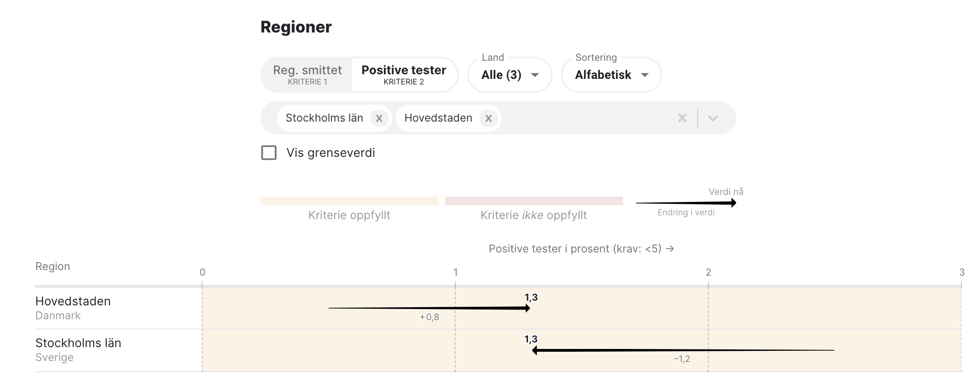Expand the region selector chevron

click(713, 118)
